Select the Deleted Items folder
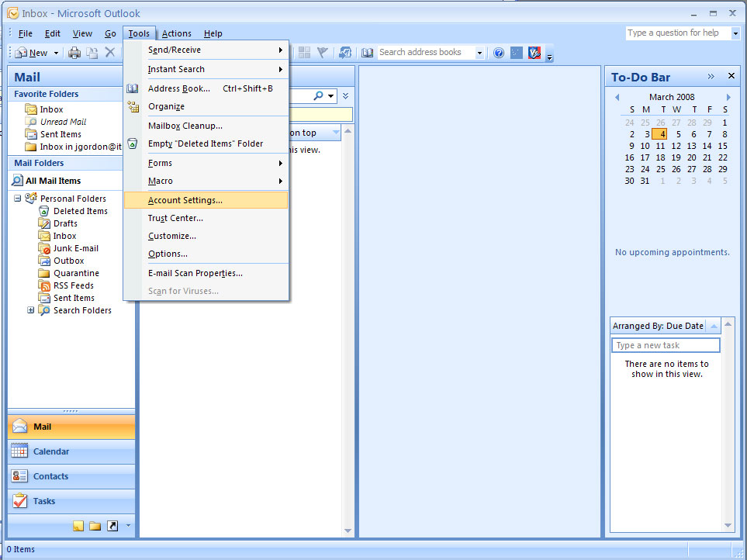 [x=80, y=211]
